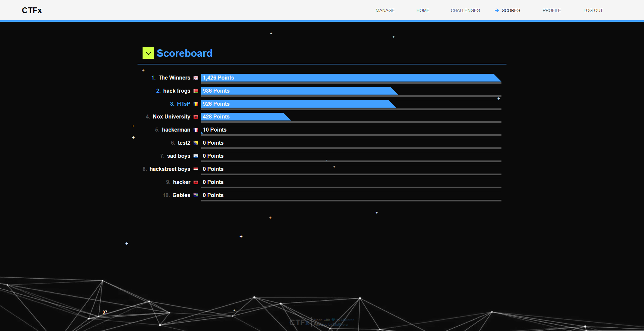Viewport: 644px width, 331px height.
Task: Click the faded CTFx footer logo
Action: [x=300, y=323]
